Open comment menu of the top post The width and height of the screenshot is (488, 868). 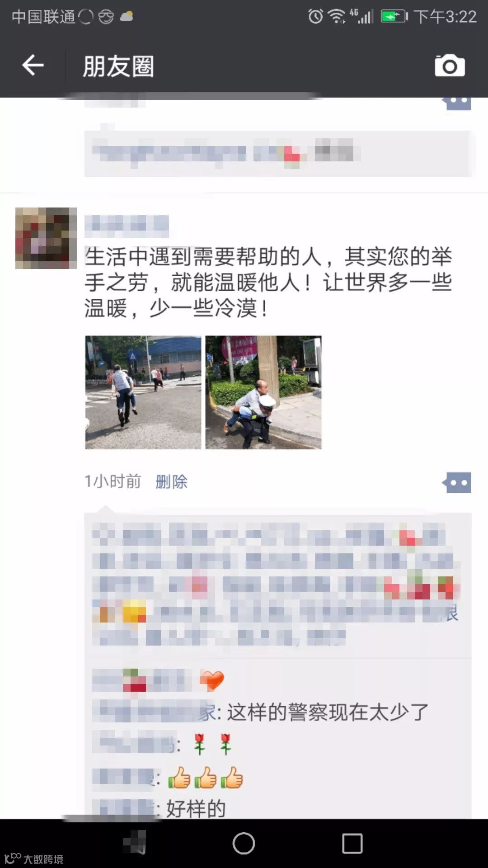[x=457, y=102]
